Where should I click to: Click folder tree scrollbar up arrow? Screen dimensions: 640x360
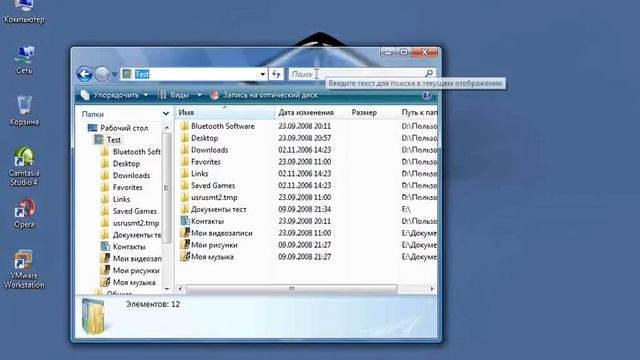pos(167,128)
